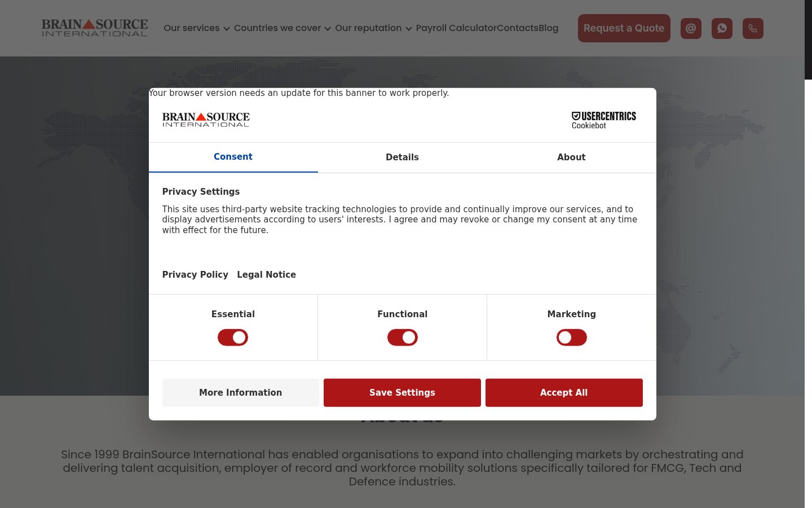The height and width of the screenshot is (508, 812).
Task: Click the Usercentrics Cookiebot logo
Action: coord(603,120)
